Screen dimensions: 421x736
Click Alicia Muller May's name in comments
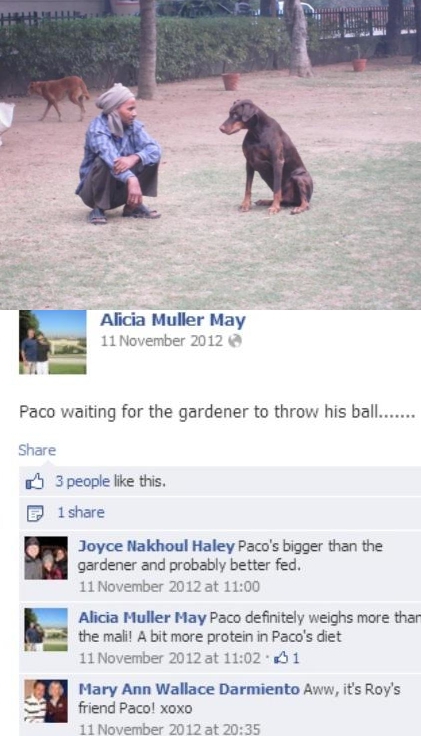click(142, 618)
